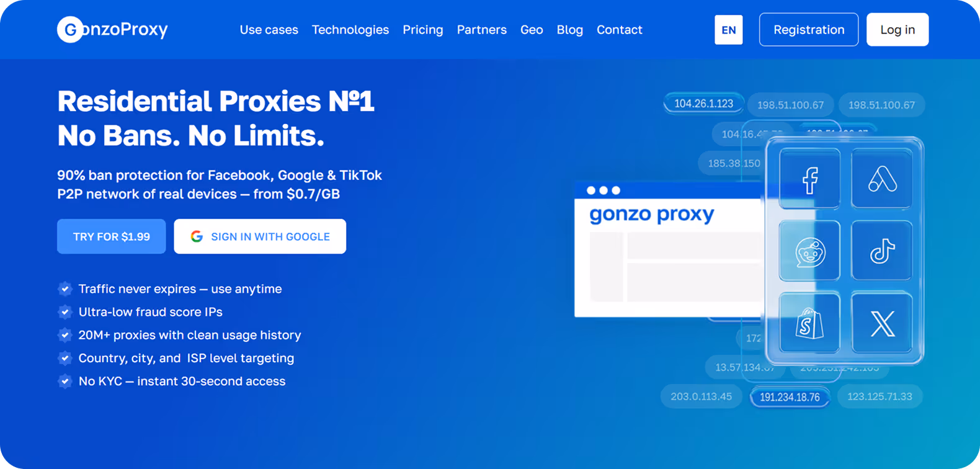The height and width of the screenshot is (469, 980).
Task: Click the Log in button
Action: 898,29
